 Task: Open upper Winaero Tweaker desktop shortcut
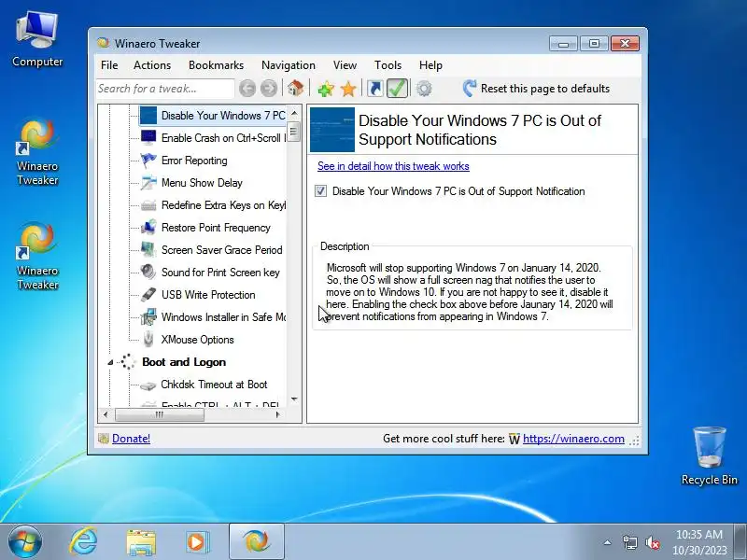pos(37,152)
